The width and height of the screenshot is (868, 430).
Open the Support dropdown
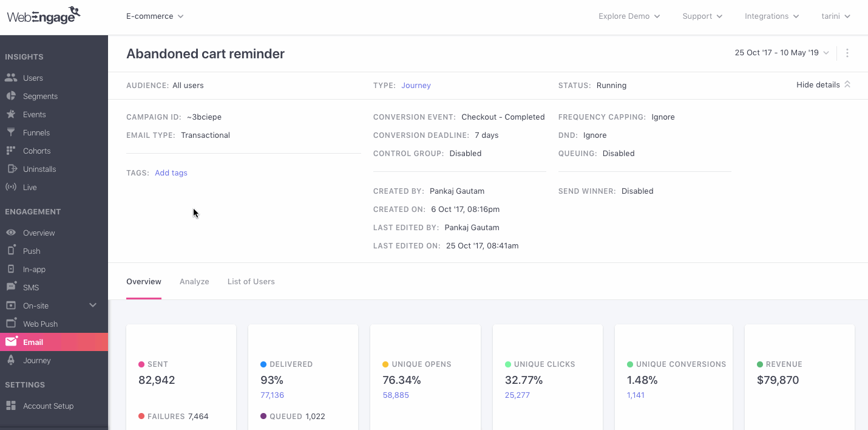point(702,16)
